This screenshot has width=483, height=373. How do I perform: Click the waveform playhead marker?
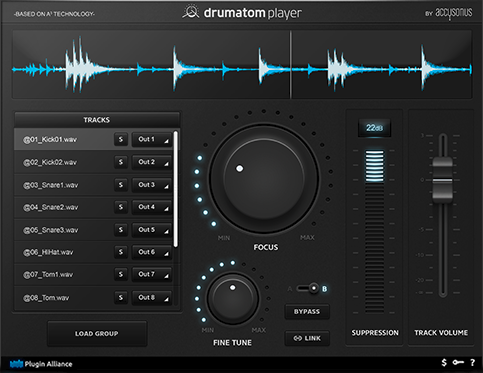(x=290, y=64)
